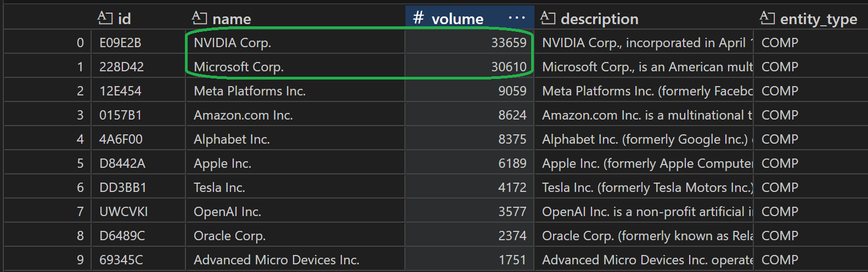
Task: Open the OpenAI Inc. description cell
Action: (x=644, y=212)
